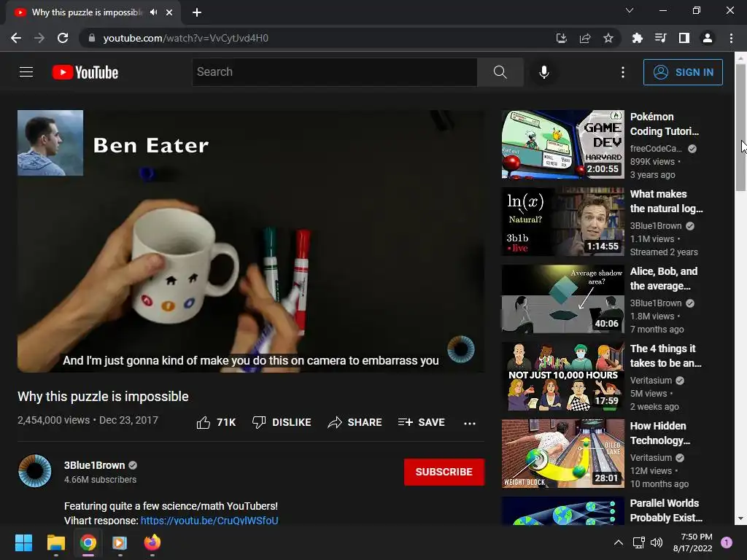
Task: Toggle the browser side panel
Action: [684, 38]
